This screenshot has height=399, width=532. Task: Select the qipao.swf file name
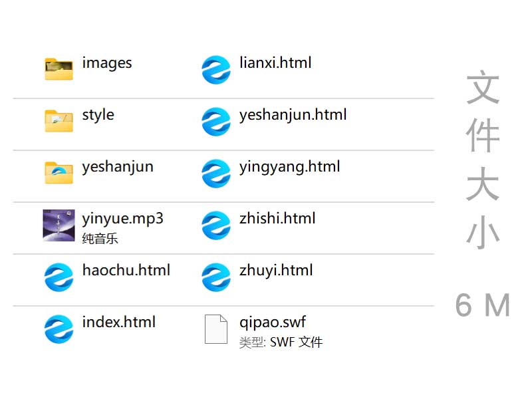273,323
